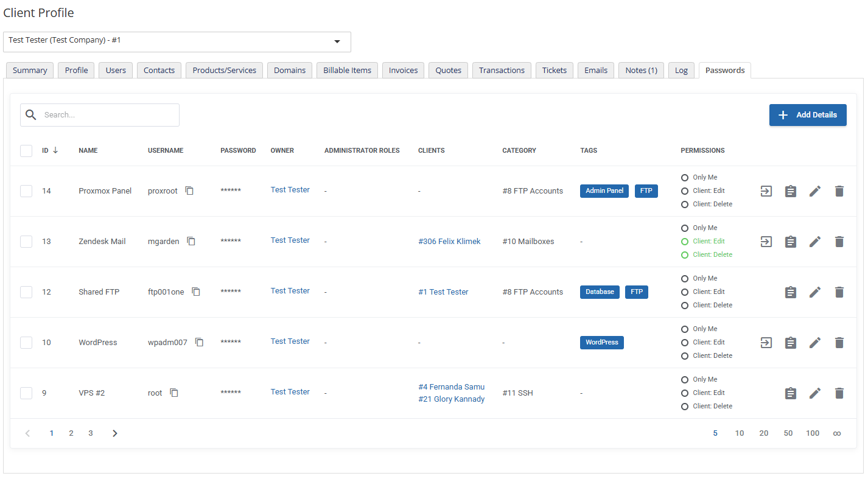This screenshot has width=868, height=479.
Task: Open clipboard details icon for Shared FTP
Action: tap(791, 292)
